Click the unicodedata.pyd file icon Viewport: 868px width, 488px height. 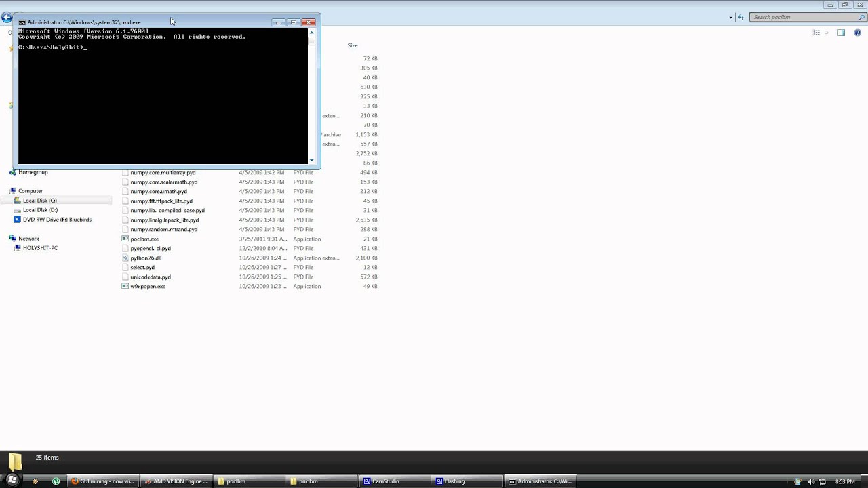(125, 277)
